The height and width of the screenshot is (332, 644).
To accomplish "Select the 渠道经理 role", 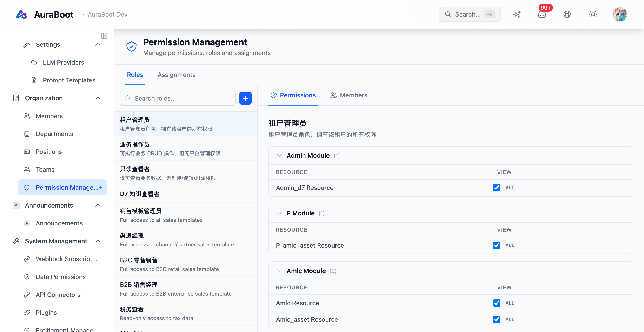I will tap(186, 240).
